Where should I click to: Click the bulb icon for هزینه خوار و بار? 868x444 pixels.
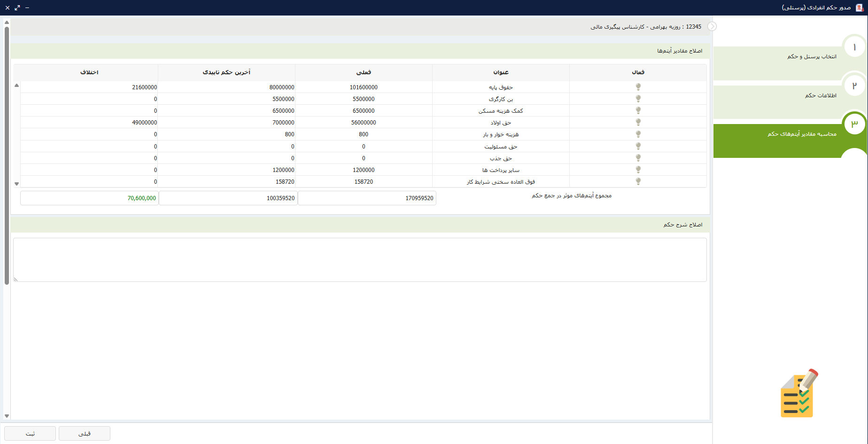pyautogui.click(x=638, y=134)
